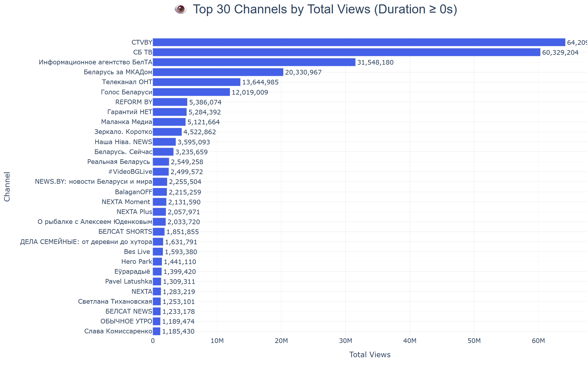Click the Маланка Медиа bar
Image resolution: width=588 pixels, height=368 pixels.
tap(169, 122)
